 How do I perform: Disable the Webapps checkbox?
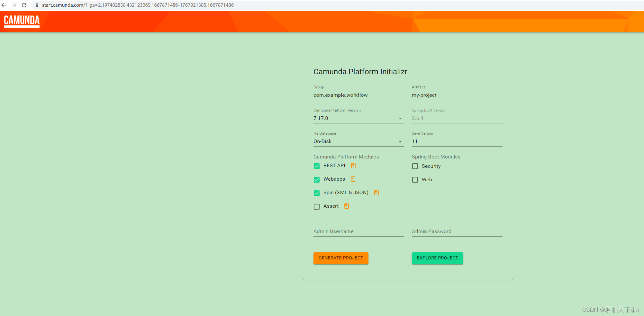tap(316, 179)
